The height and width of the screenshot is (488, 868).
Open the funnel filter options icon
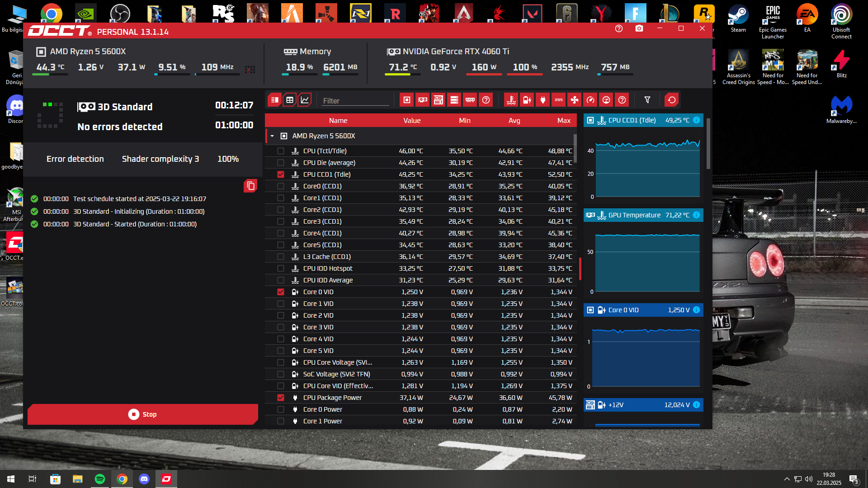647,100
